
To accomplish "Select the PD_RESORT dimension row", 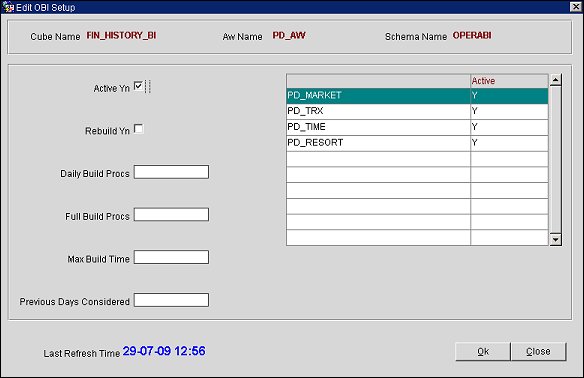I will coord(417,143).
